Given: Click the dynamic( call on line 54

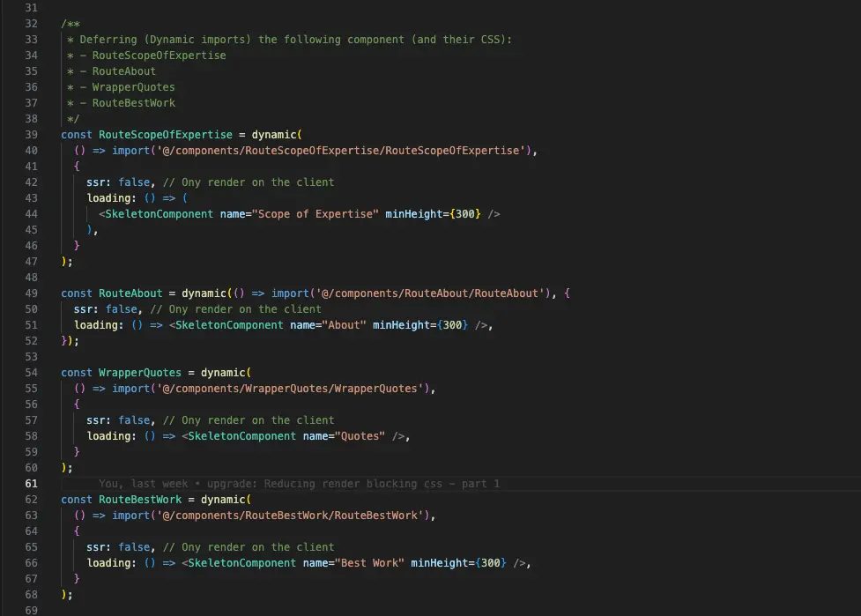Looking at the screenshot, I should click(226, 373).
